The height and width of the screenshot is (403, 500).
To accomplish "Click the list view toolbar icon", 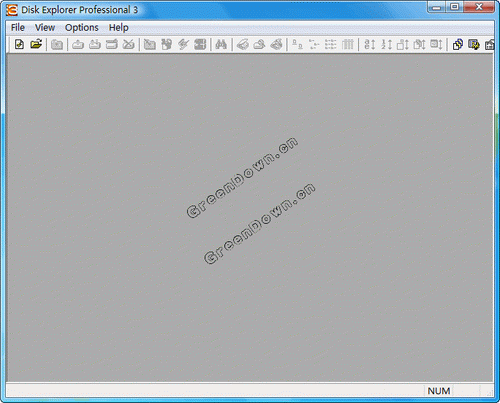I will pyautogui.click(x=331, y=44).
